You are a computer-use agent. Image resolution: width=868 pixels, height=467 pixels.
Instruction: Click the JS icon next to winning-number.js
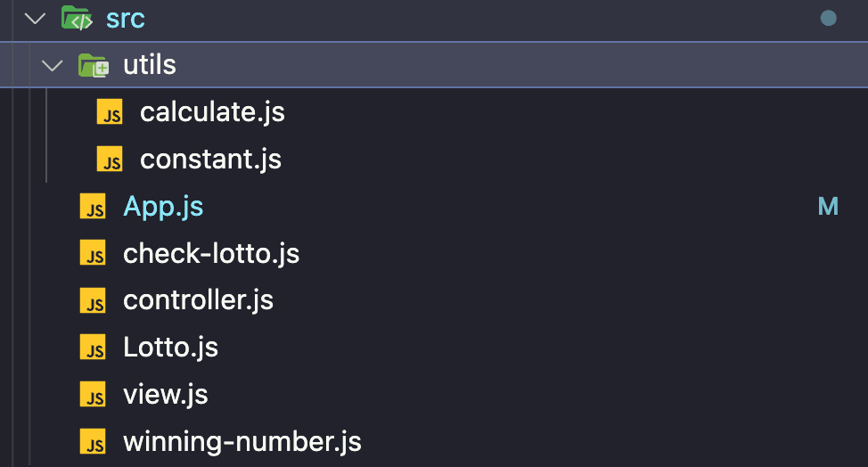click(93, 442)
